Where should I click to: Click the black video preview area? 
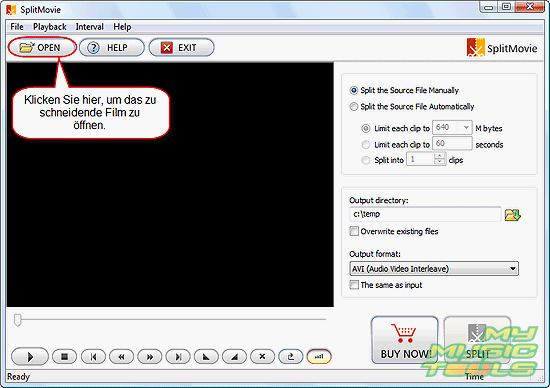(170, 185)
